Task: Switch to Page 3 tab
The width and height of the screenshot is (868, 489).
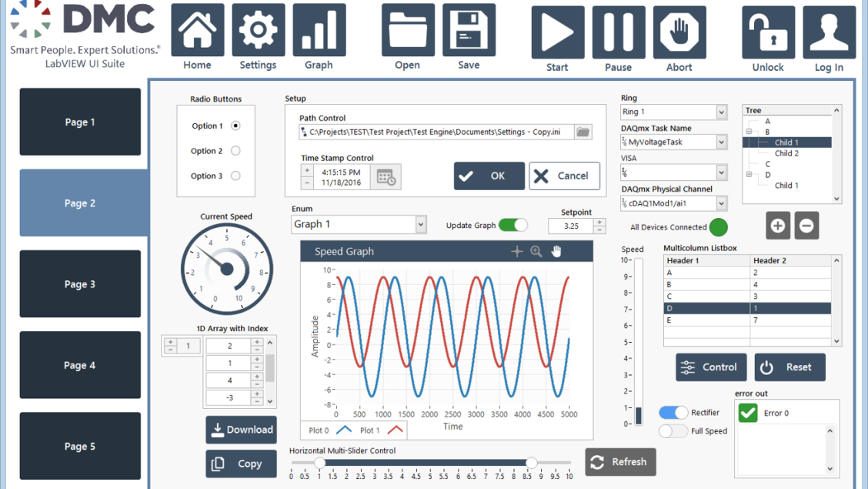Action: 80,284
